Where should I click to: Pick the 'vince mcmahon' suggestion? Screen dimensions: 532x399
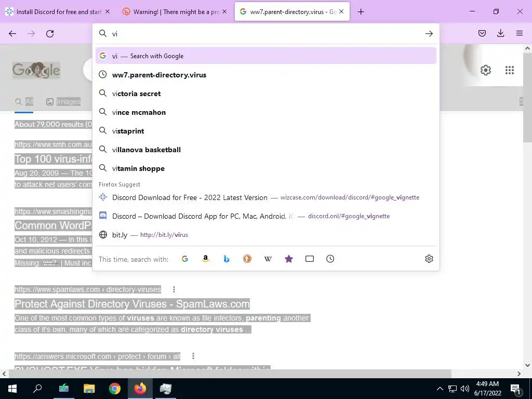coord(266,112)
